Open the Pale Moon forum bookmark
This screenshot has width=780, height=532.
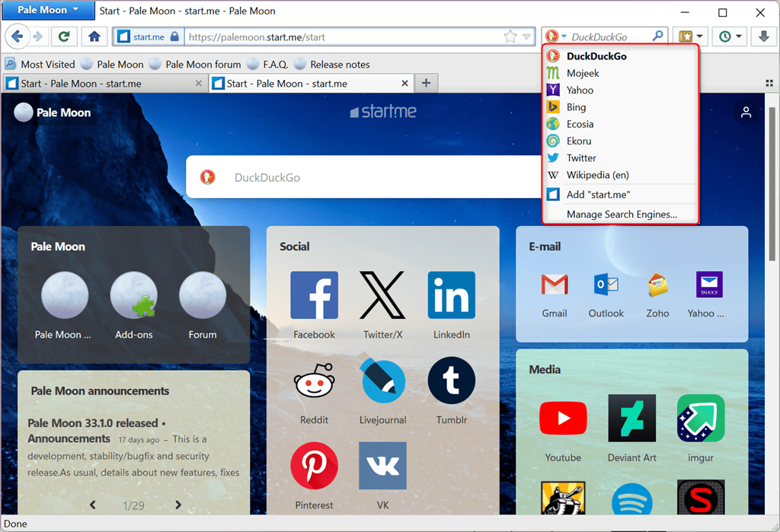(195, 64)
